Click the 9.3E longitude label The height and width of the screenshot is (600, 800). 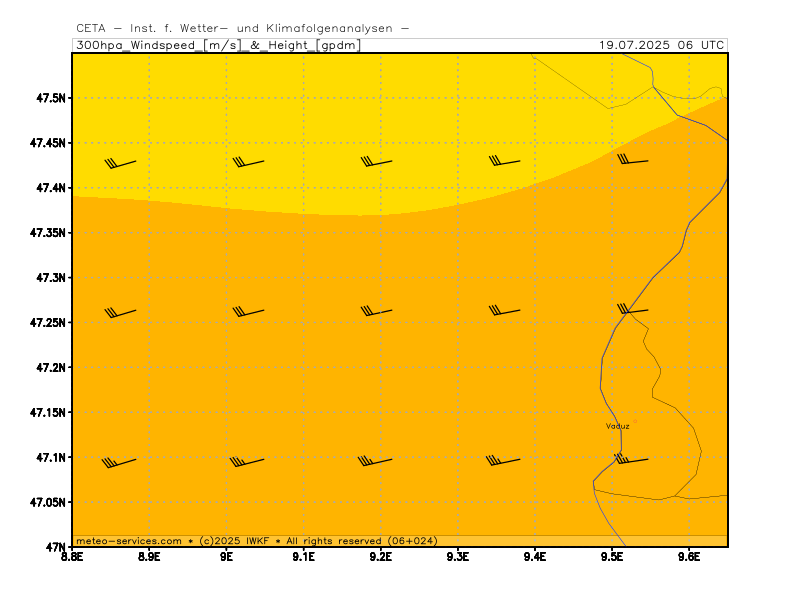pos(458,556)
